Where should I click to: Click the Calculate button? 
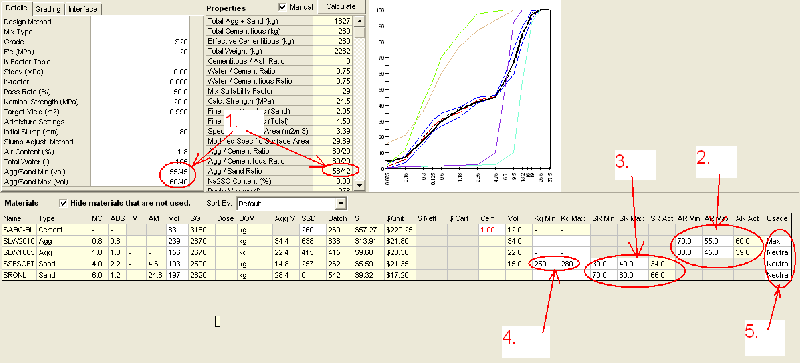click(341, 6)
